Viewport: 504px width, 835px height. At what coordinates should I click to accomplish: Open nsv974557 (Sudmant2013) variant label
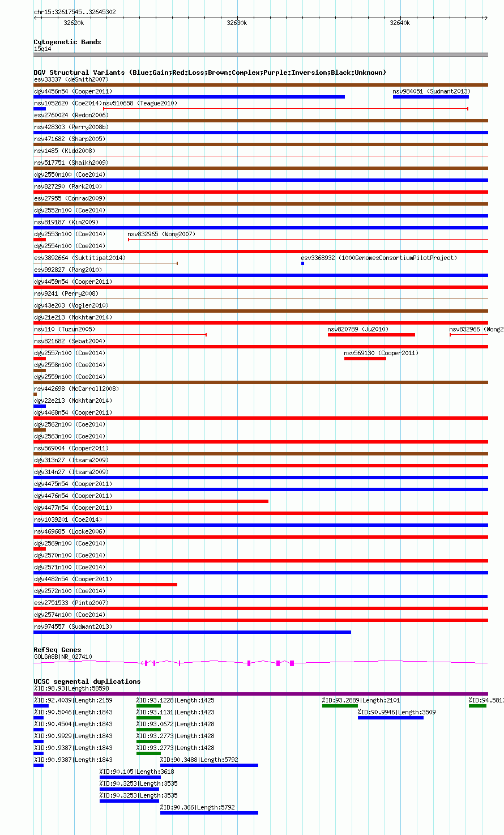73,627
